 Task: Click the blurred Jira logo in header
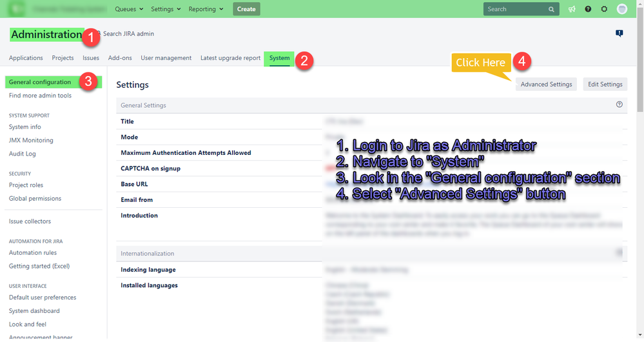click(17, 9)
